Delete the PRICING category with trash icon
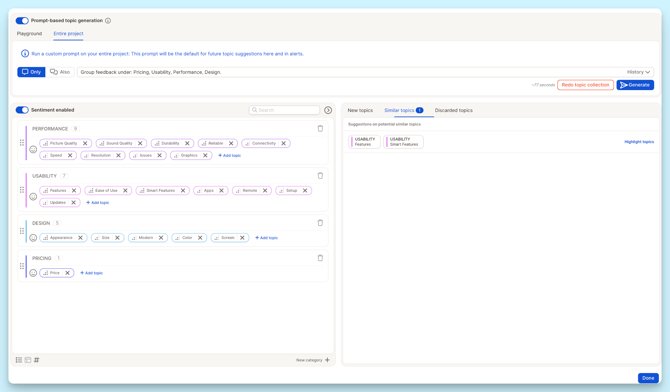 tap(320, 258)
